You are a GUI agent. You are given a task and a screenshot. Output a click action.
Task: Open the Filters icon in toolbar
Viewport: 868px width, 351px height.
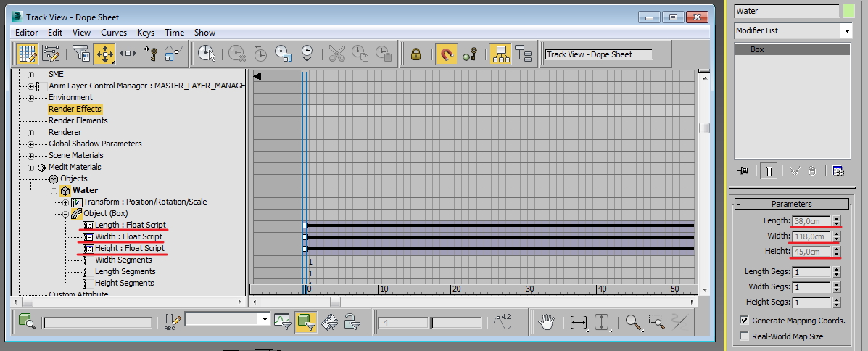(x=81, y=54)
